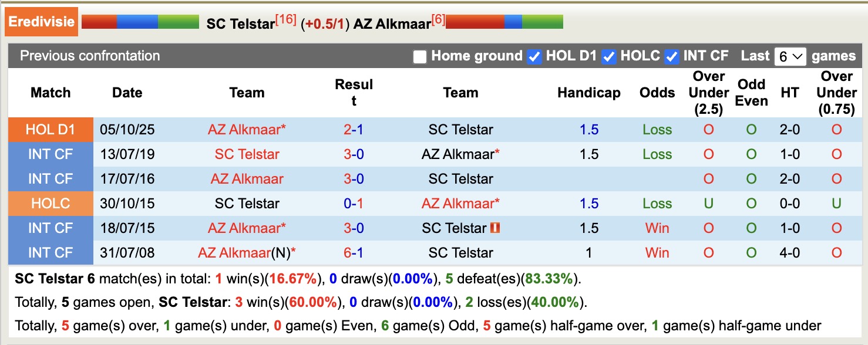Screen dimensions: 868x345
Task: Open SC Telstar team page from 30/10/15 row
Action: pos(247,204)
